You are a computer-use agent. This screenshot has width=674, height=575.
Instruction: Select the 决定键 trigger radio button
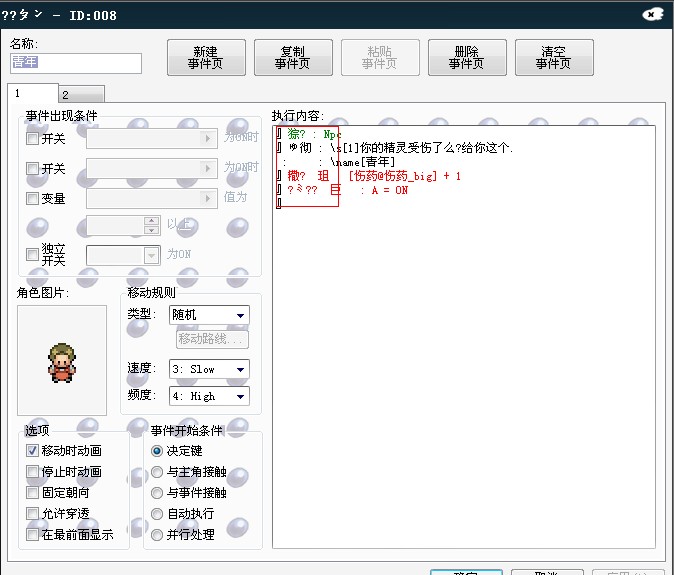[x=157, y=451]
